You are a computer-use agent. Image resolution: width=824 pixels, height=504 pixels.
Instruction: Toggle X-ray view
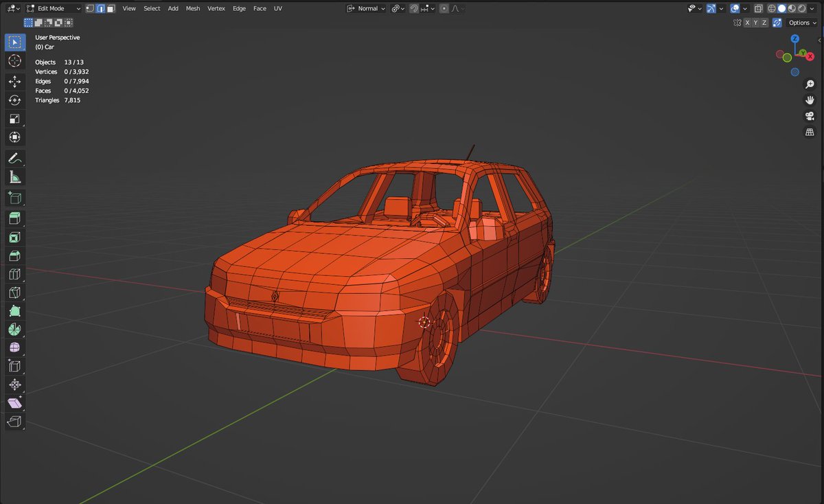tap(758, 8)
